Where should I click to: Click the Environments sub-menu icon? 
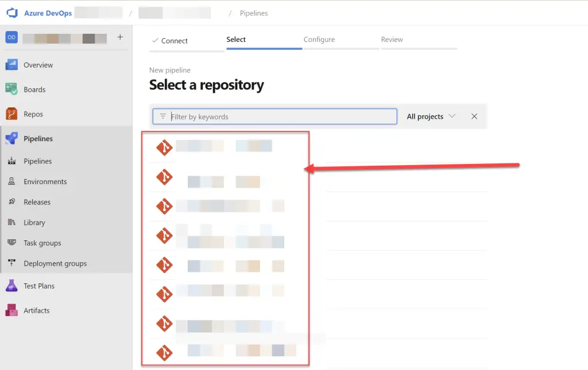pyautogui.click(x=11, y=182)
